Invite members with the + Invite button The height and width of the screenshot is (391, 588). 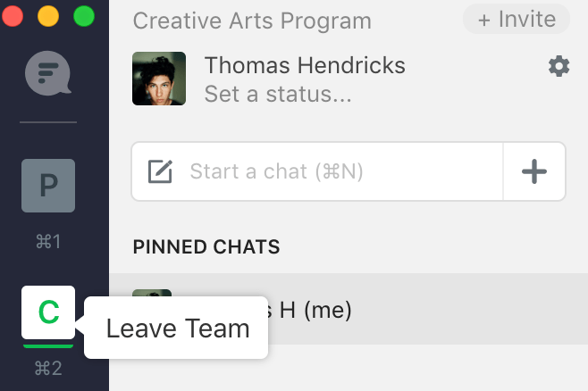click(x=516, y=20)
